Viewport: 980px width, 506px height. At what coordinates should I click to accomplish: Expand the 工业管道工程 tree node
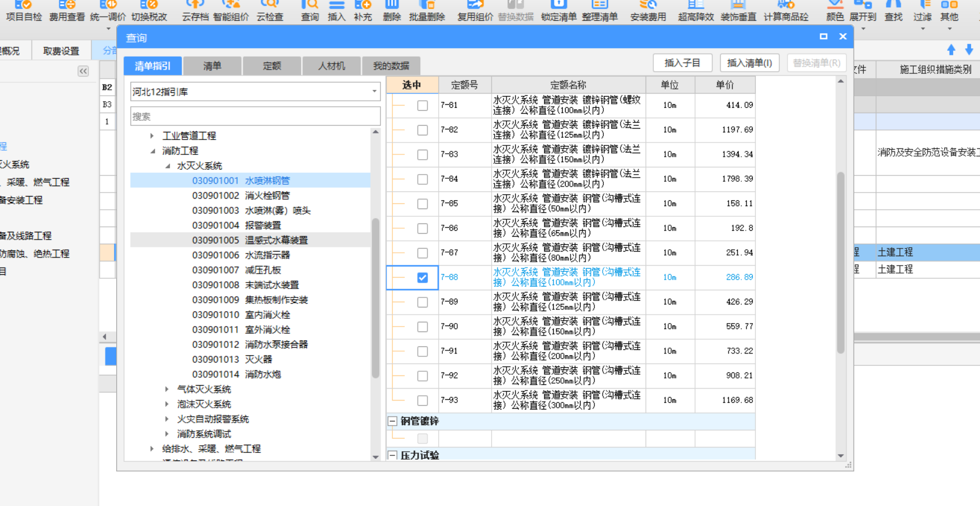coord(152,136)
